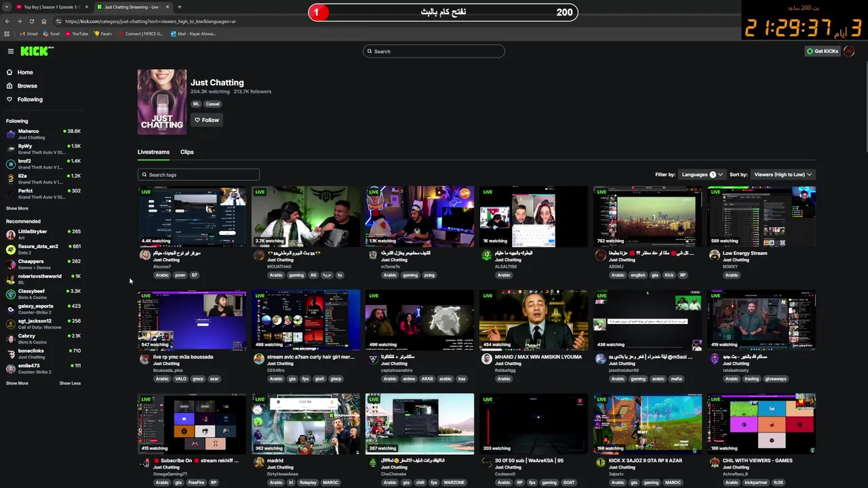Focus the Kick search box

(x=434, y=52)
